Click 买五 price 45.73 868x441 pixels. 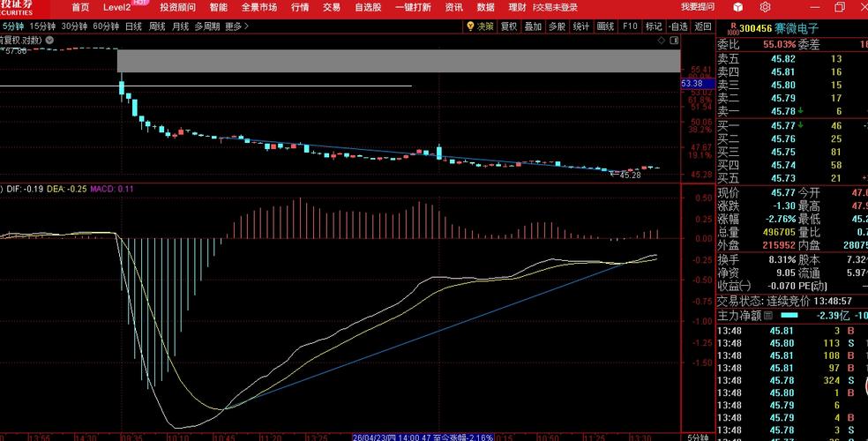pyautogui.click(x=782, y=178)
